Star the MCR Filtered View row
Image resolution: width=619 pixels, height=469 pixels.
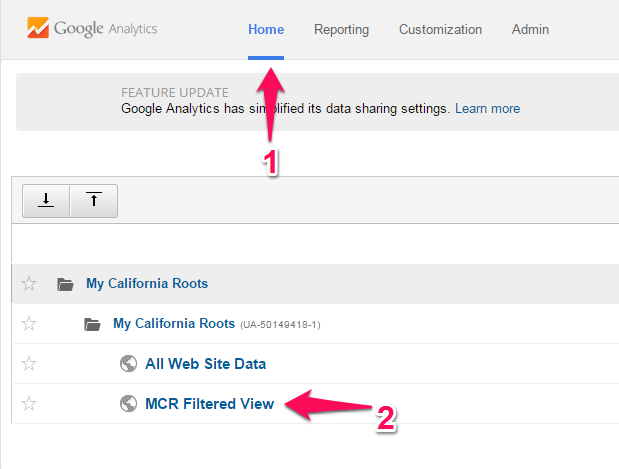pyautogui.click(x=29, y=403)
